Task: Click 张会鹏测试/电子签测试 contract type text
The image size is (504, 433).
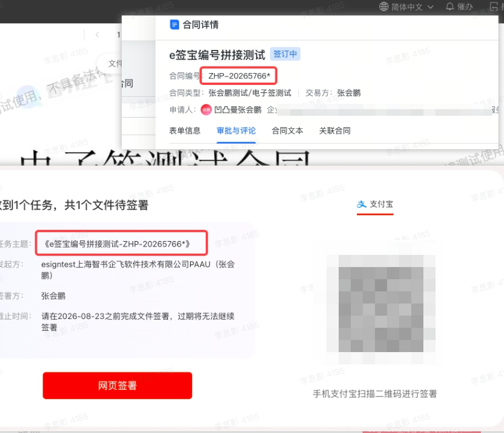Action: pos(250,93)
